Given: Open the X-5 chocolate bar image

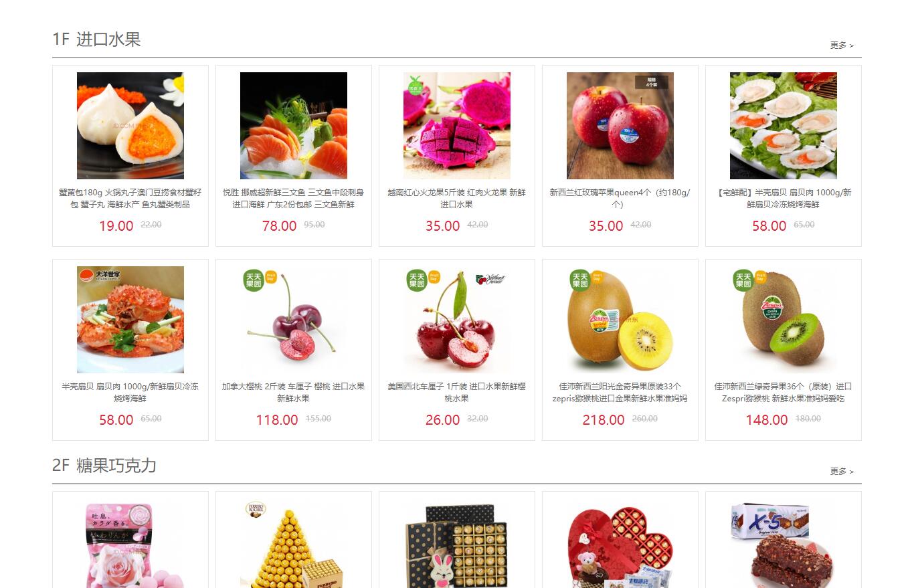Looking at the screenshot, I should coord(784,546).
